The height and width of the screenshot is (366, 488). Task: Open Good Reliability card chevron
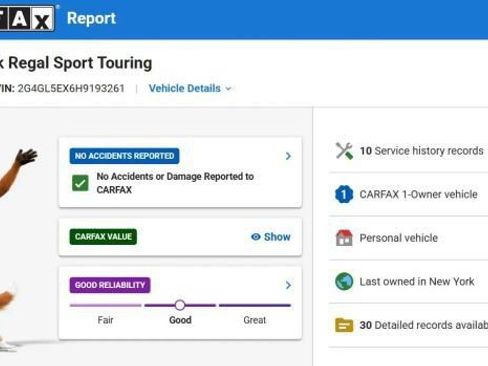point(288,285)
